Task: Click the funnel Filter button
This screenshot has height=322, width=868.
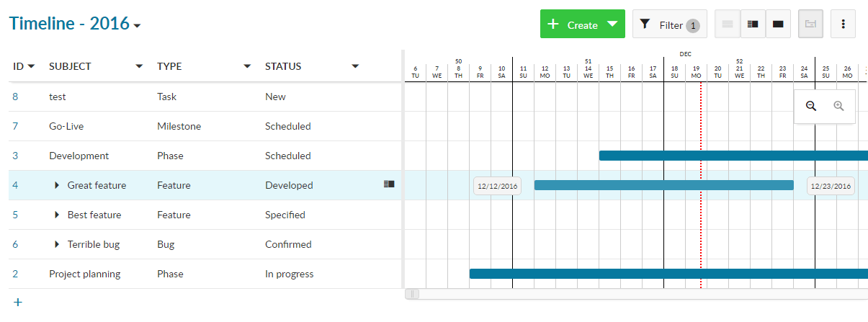Action: 669,24
